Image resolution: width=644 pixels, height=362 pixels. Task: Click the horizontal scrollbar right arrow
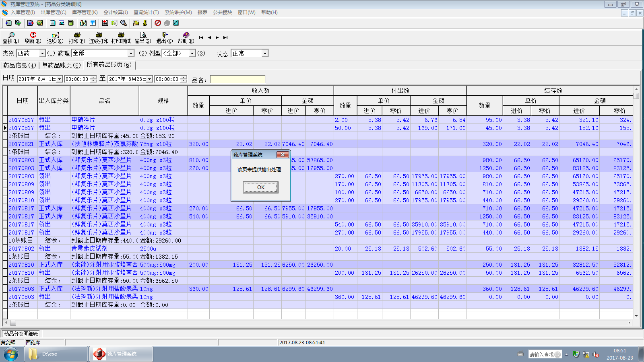[629, 323]
